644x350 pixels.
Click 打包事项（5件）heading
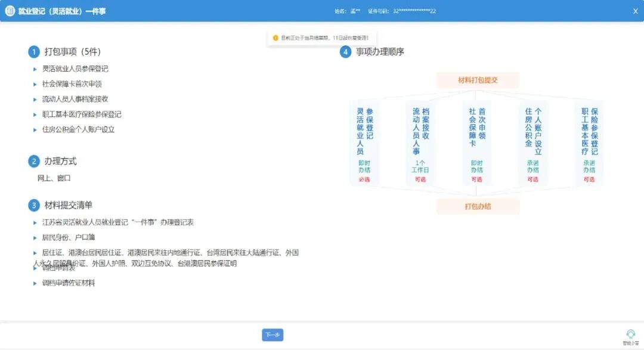coord(73,52)
